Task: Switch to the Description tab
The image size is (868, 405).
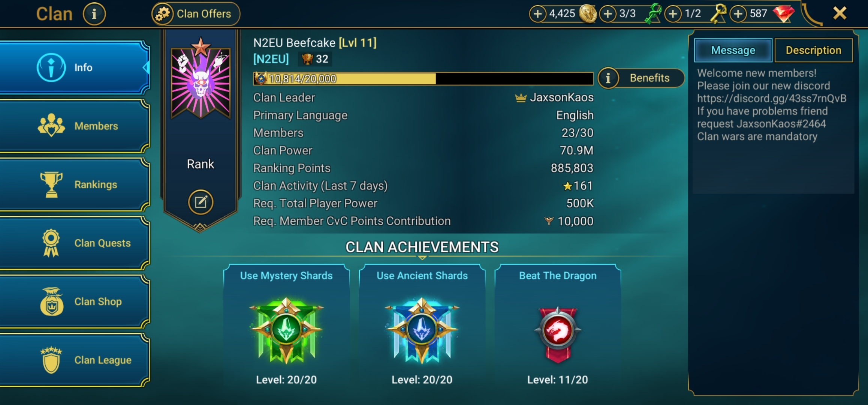Action: coord(813,50)
